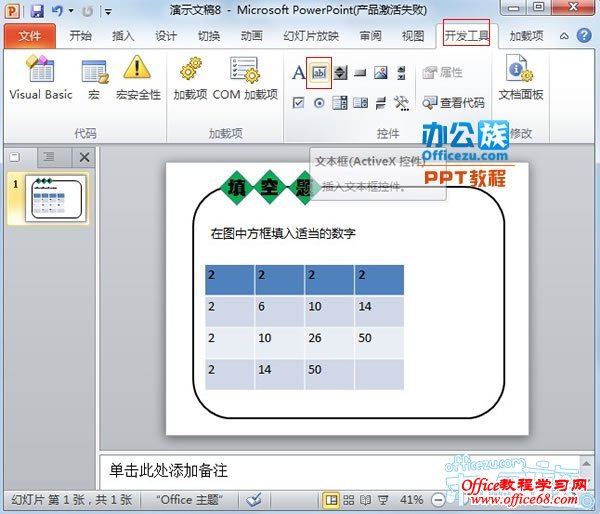
Task: Click the 查看代码 button
Action: click(453, 102)
